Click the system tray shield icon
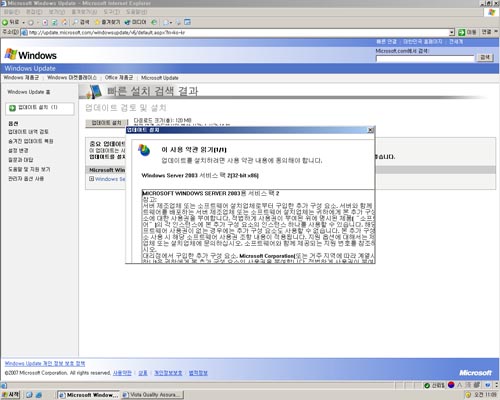 [x=468, y=395]
